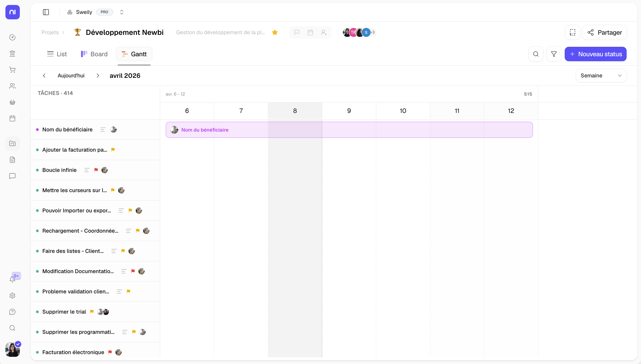Open the fullscreen selection icon
Image resolution: width=641 pixels, height=364 pixels.
click(x=572, y=32)
